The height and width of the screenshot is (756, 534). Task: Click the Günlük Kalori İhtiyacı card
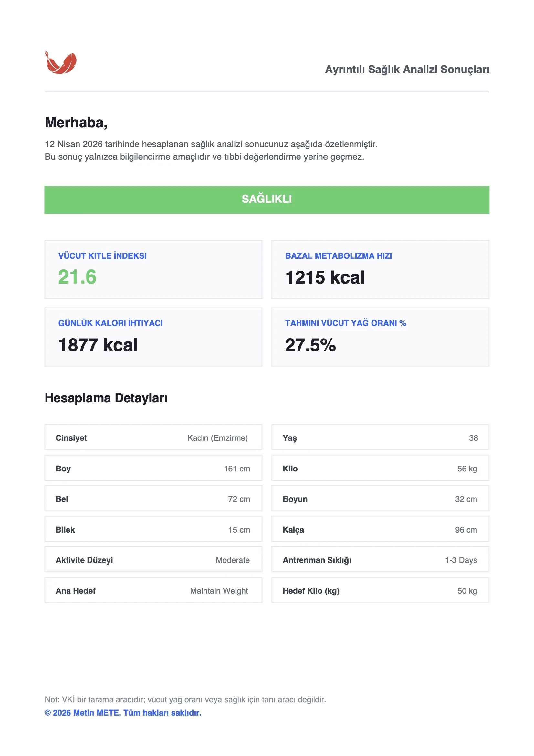tap(153, 337)
